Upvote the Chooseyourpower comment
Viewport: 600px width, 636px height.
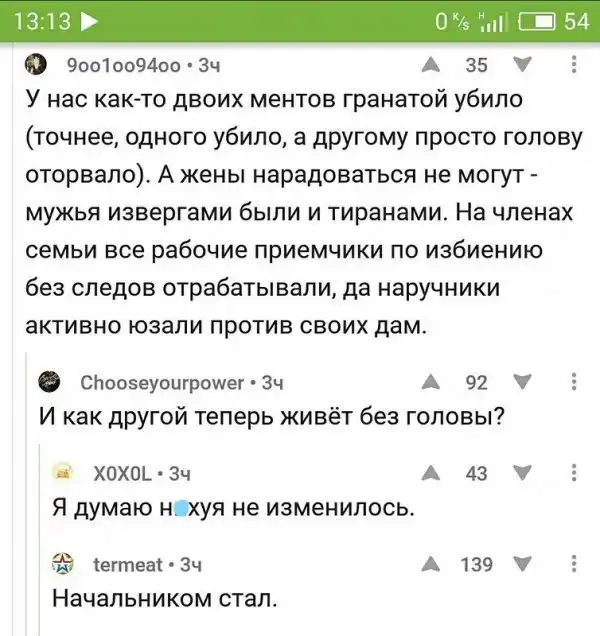[x=432, y=381]
